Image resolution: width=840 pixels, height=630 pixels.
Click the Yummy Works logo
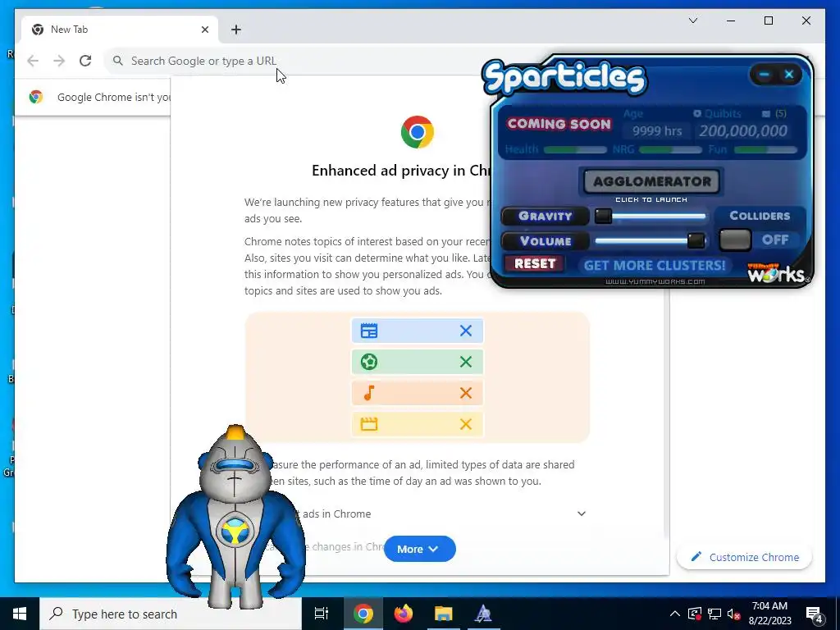click(778, 272)
